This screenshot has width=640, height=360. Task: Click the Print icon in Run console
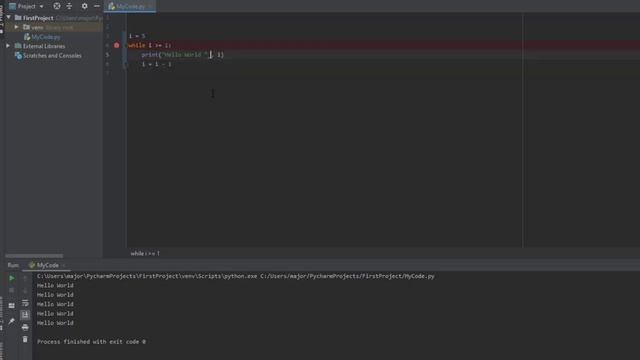click(x=25, y=327)
